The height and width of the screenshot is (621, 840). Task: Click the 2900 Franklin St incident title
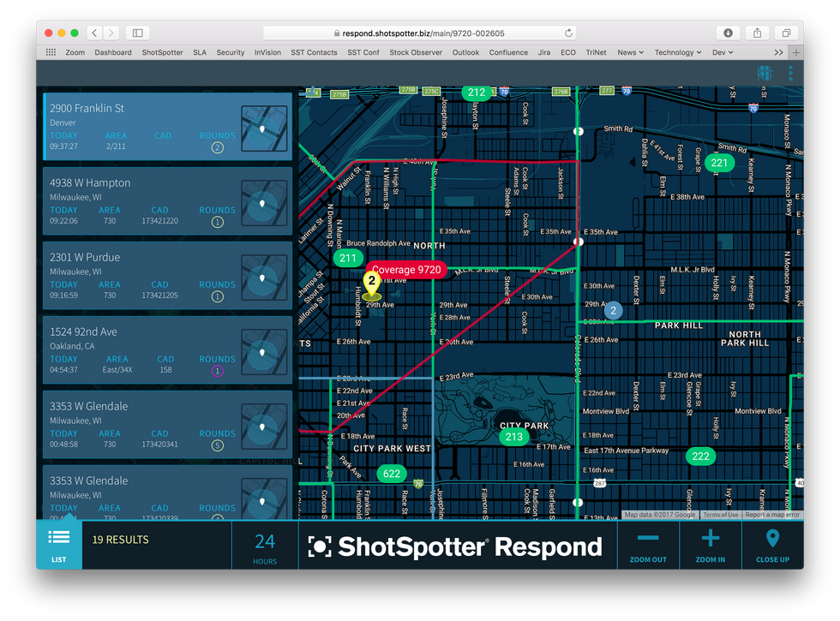tap(87, 108)
